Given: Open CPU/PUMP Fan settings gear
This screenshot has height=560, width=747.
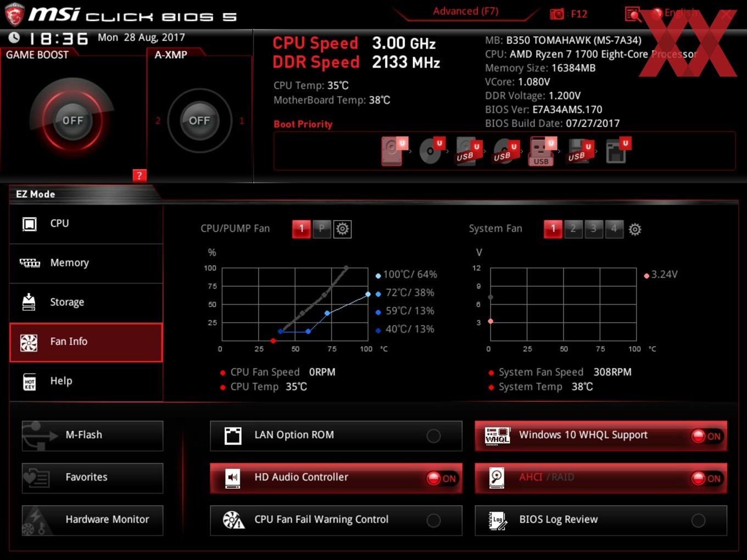Looking at the screenshot, I should (x=342, y=228).
